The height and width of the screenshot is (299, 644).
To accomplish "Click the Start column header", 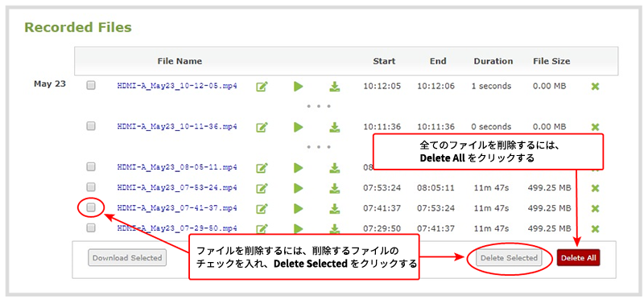I will pyautogui.click(x=384, y=61).
